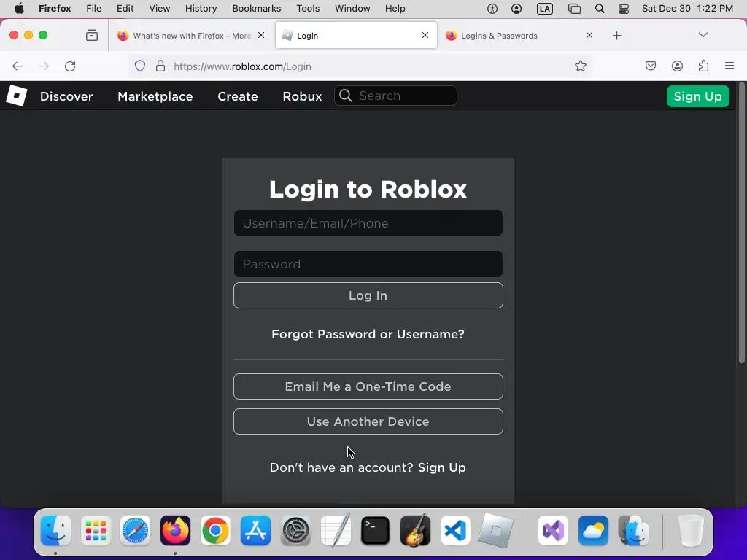Click the page vertical scrollbar
The image size is (747, 560).
(x=741, y=223)
